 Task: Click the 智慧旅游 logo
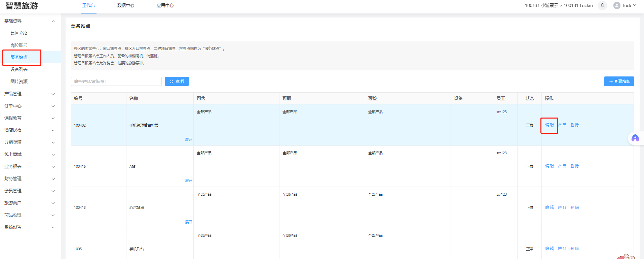pos(22,6)
